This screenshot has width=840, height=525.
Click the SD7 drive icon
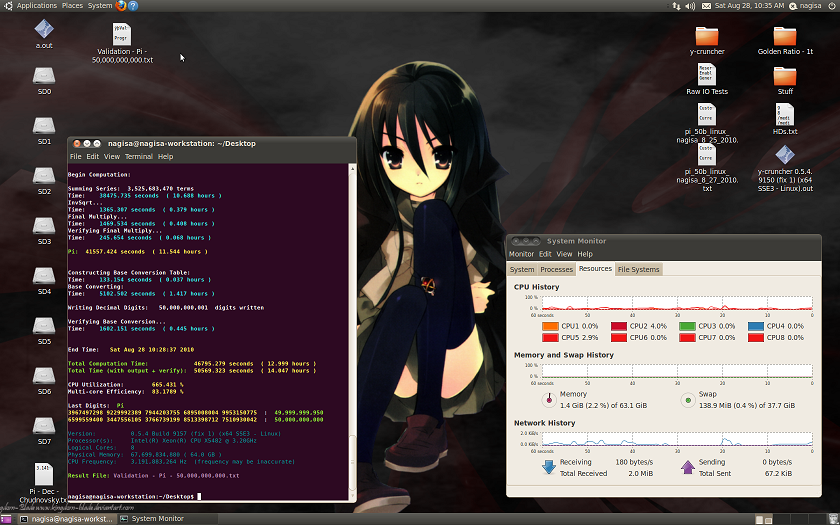pos(44,425)
